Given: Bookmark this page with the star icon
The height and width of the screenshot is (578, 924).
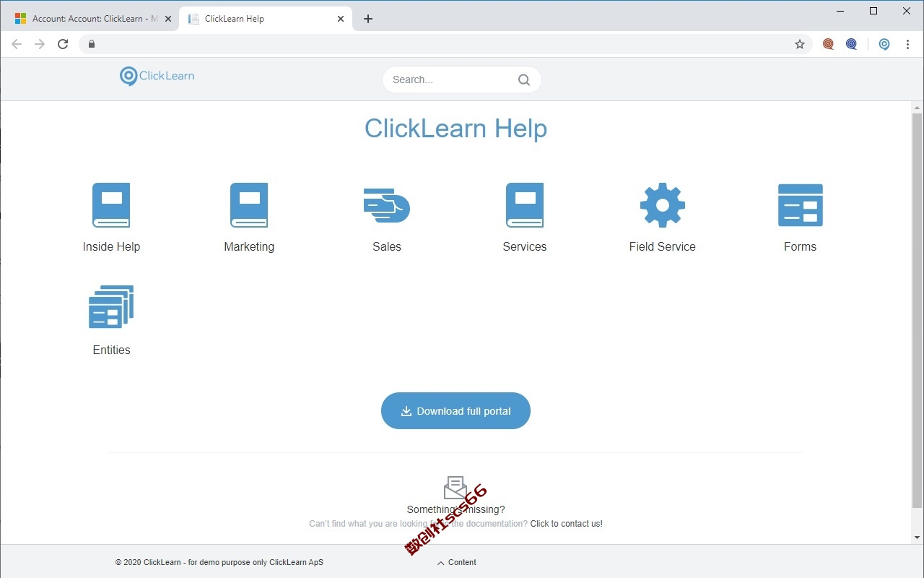Looking at the screenshot, I should [x=800, y=44].
